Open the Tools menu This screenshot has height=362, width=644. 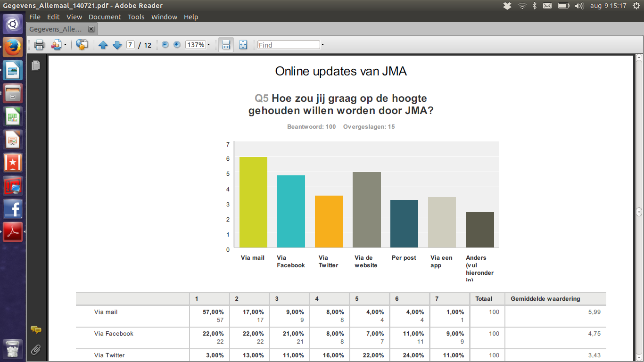coord(136,17)
